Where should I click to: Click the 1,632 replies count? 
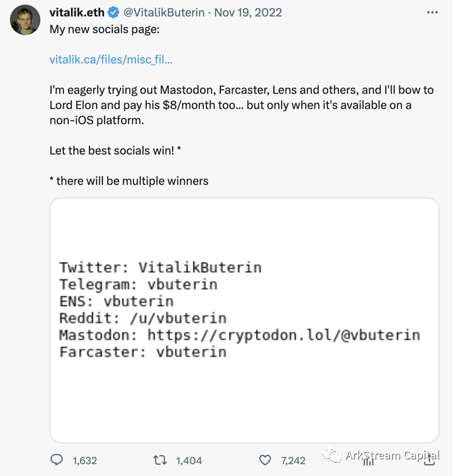(x=84, y=461)
